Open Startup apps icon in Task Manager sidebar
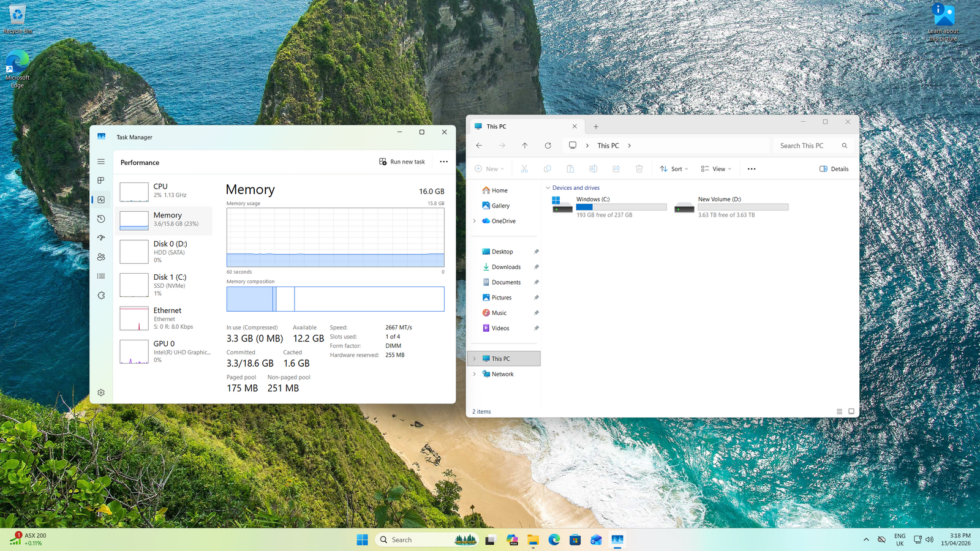980x551 pixels. click(x=101, y=238)
